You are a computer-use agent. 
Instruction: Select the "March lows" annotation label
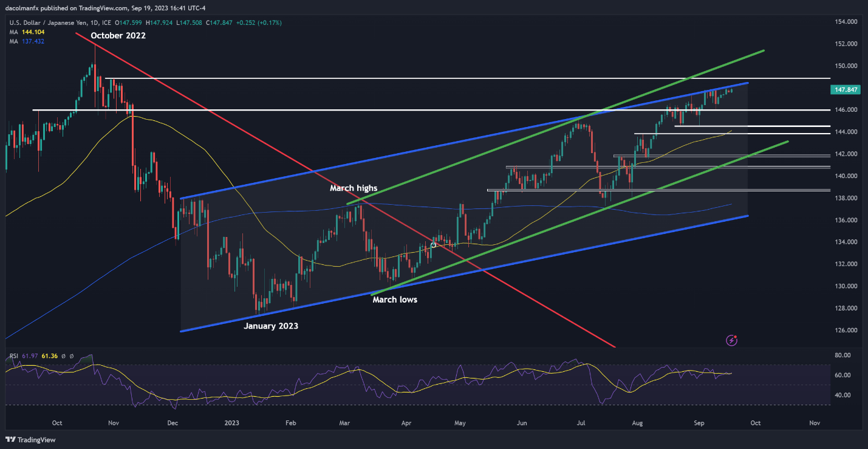coord(394,300)
